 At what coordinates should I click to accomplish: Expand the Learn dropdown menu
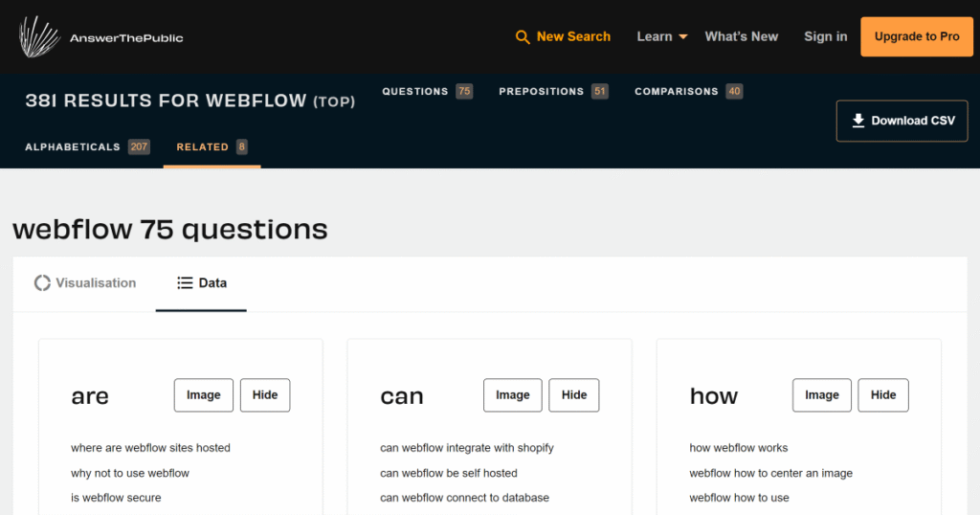tap(662, 37)
